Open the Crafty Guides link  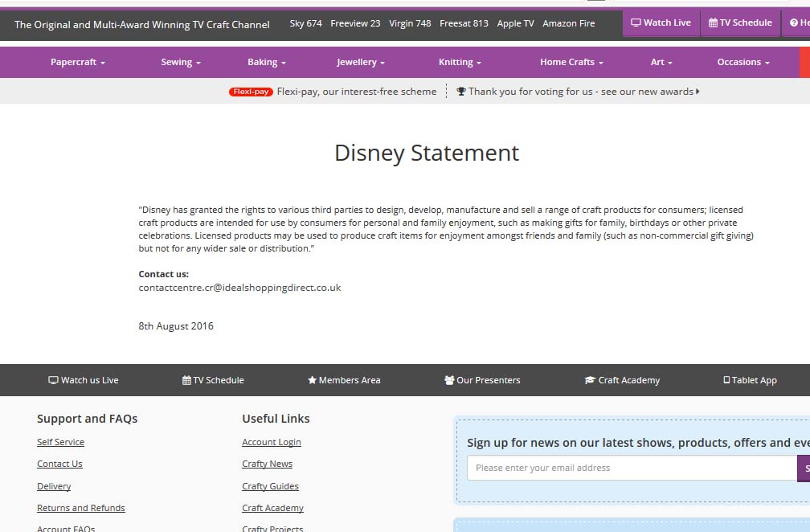(x=270, y=486)
